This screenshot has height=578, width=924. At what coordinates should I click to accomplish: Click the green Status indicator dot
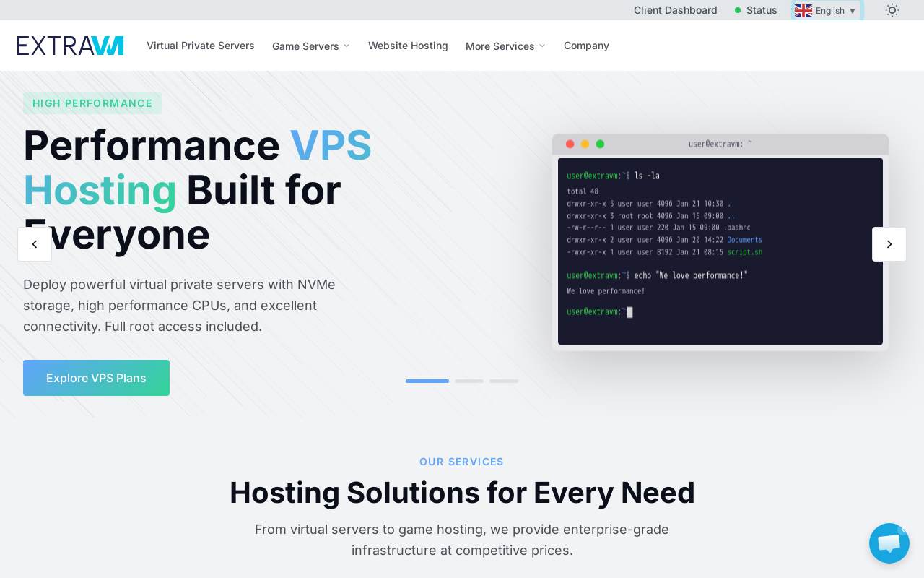[x=738, y=10]
